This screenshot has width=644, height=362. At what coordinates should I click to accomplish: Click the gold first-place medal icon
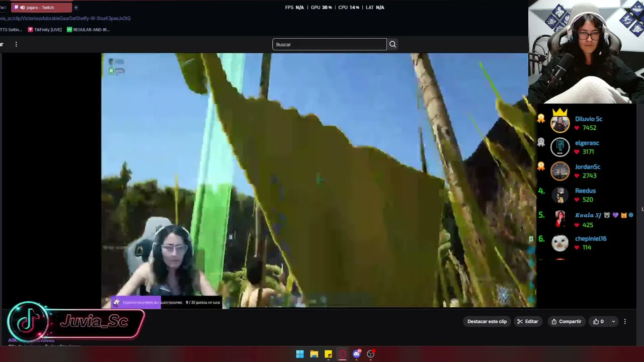541,119
